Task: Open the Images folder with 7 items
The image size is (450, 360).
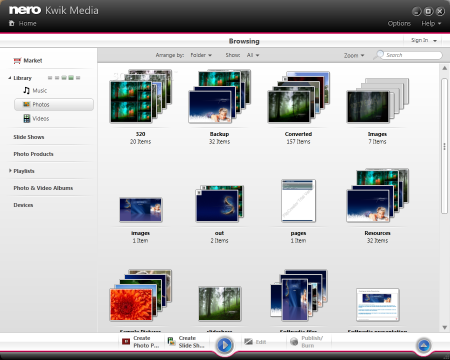Action: [377, 101]
